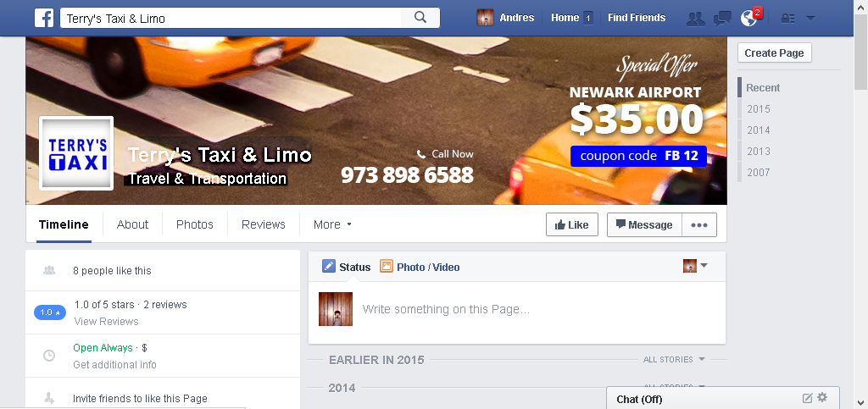
Task: Click scrollbar down arrow
Action: click(861, 402)
